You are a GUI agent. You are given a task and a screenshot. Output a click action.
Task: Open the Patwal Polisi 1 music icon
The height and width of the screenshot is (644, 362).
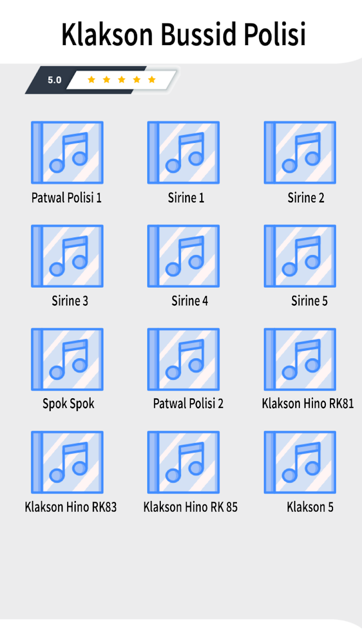(67, 153)
